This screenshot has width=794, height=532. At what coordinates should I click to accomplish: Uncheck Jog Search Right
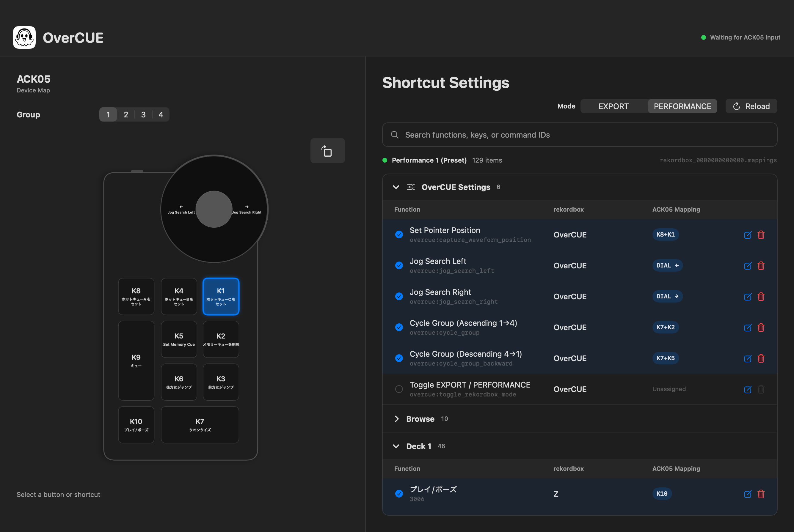(x=399, y=296)
